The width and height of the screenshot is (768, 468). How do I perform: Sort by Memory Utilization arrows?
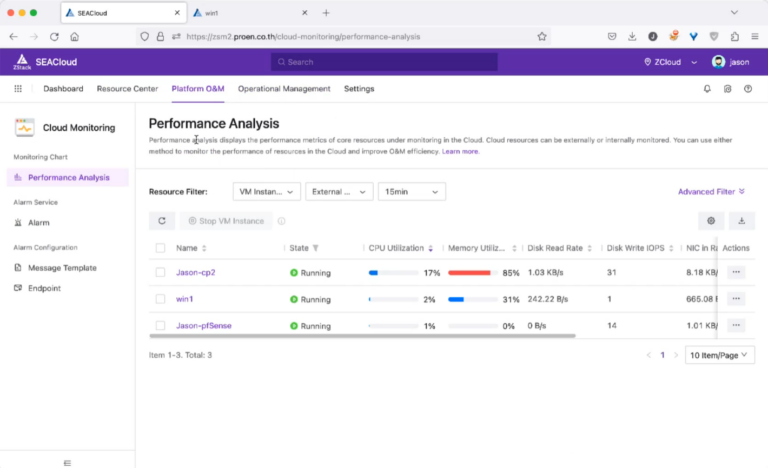click(x=514, y=248)
